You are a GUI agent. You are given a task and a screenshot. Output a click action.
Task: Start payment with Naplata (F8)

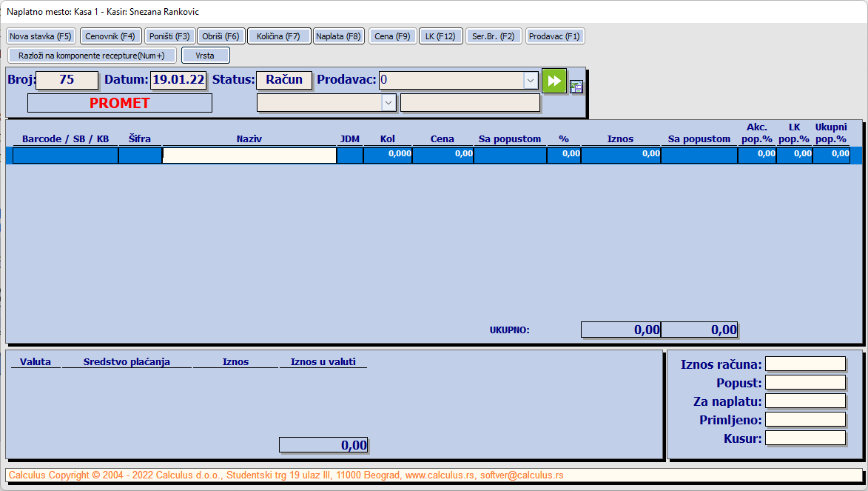tap(338, 36)
